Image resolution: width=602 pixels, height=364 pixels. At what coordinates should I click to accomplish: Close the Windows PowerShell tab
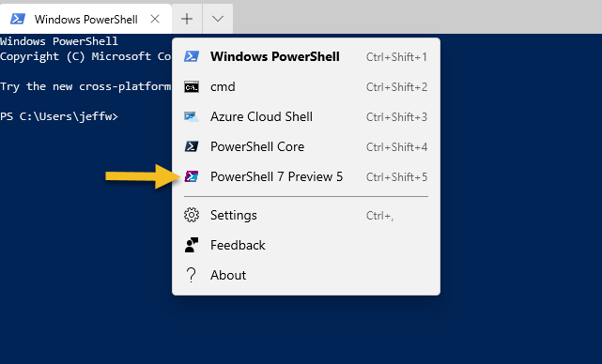[x=155, y=19]
